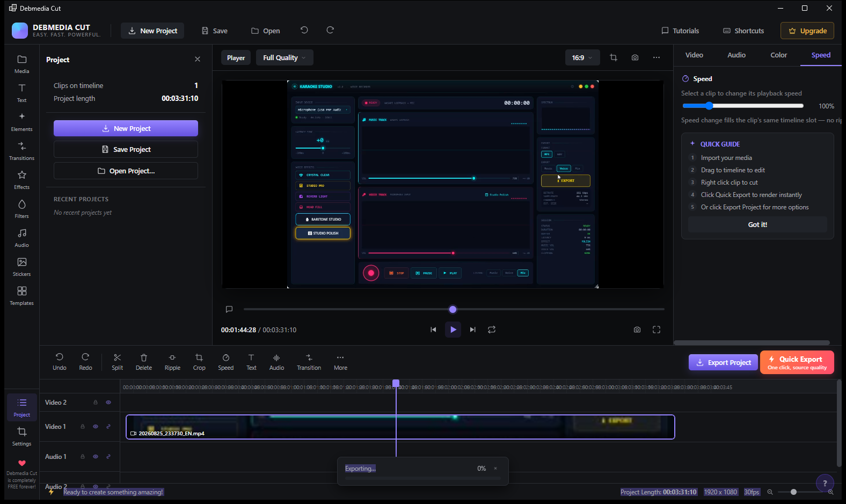Open the More menu in timeline toolbar
This screenshot has width=846, height=504.
[340, 362]
